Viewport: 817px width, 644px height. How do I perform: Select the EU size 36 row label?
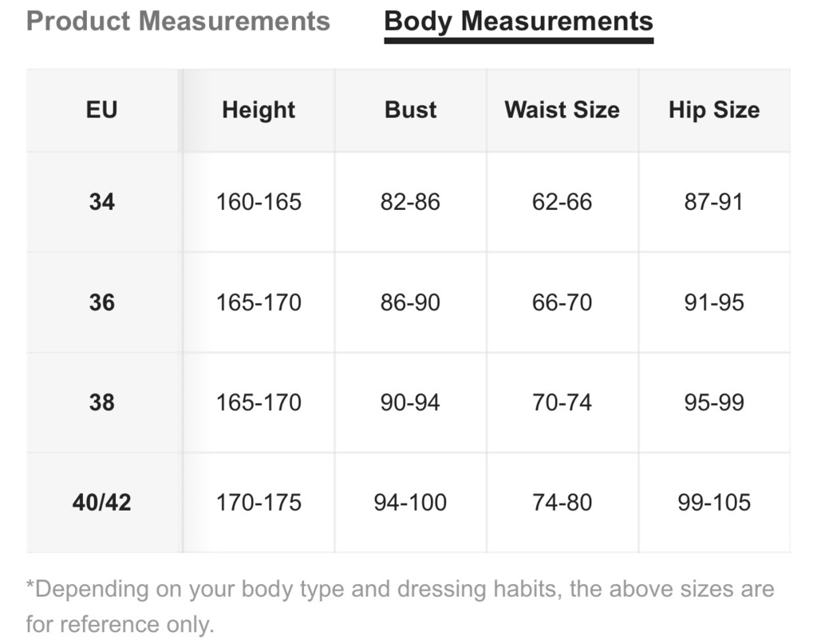tap(101, 302)
